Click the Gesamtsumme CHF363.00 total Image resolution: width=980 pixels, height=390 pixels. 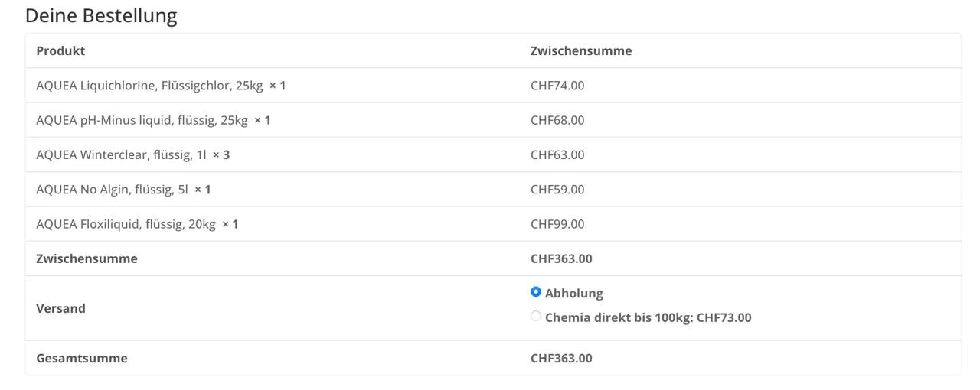pos(561,358)
